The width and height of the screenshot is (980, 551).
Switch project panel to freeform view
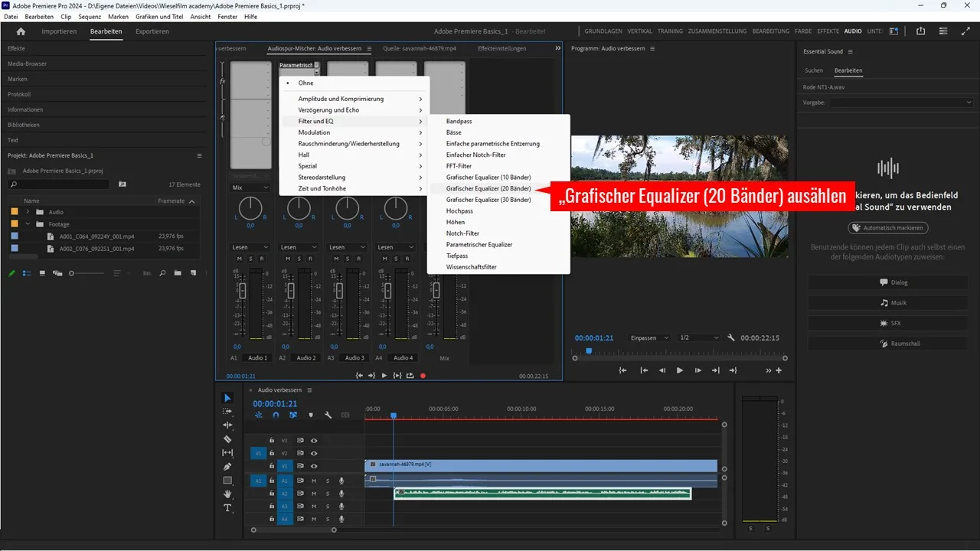click(x=57, y=273)
